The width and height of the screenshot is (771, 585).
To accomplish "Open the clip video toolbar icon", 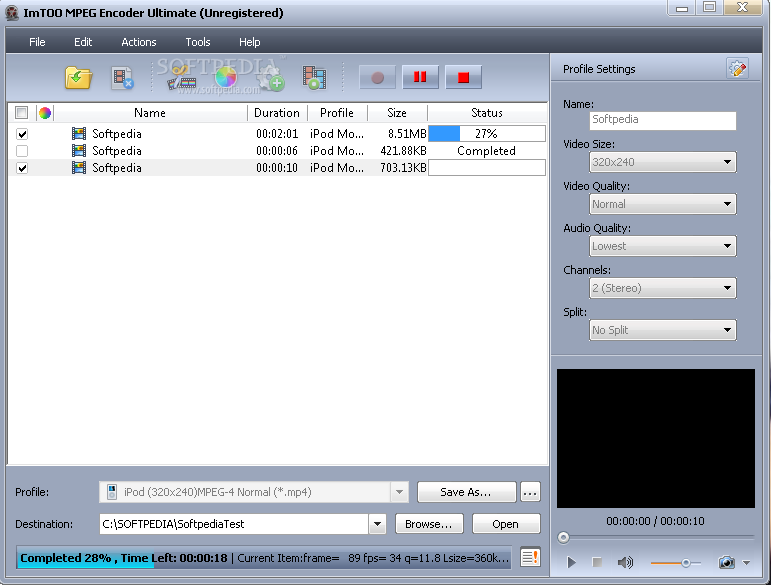I will click(x=181, y=78).
